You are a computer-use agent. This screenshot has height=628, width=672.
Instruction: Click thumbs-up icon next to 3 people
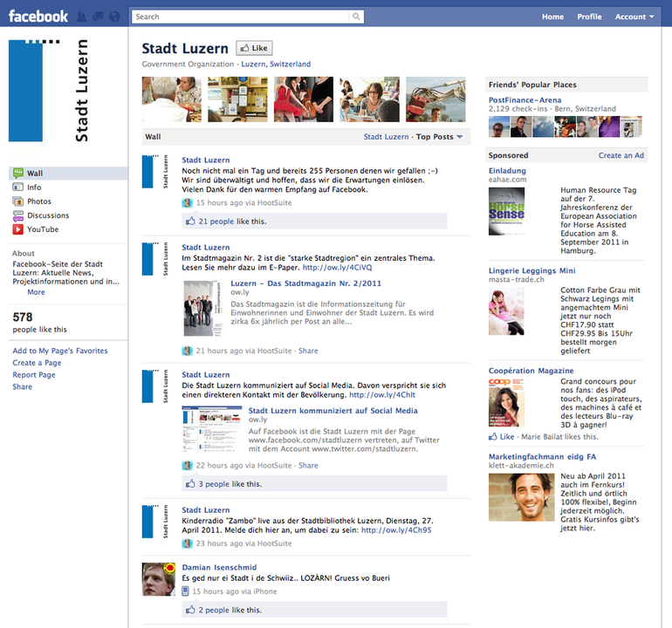point(190,483)
